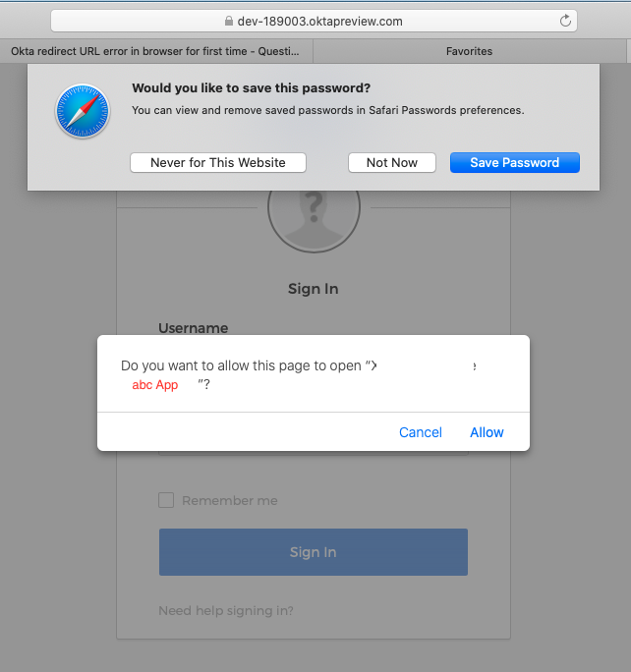631x672 pixels.
Task: Click Save Password button
Action: pos(514,163)
